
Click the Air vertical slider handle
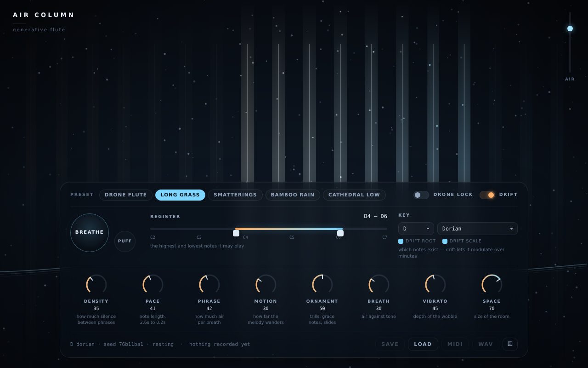click(x=570, y=29)
